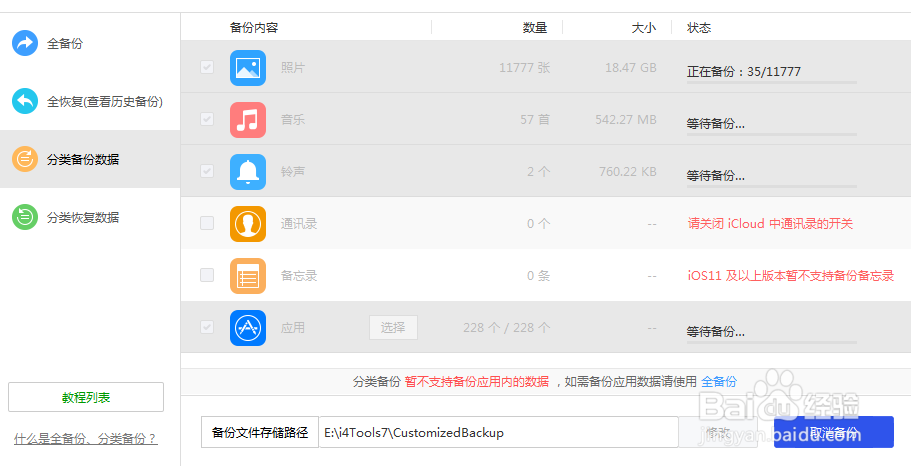Check the Notes (备忘录) checkbox

tap(207, 275)
